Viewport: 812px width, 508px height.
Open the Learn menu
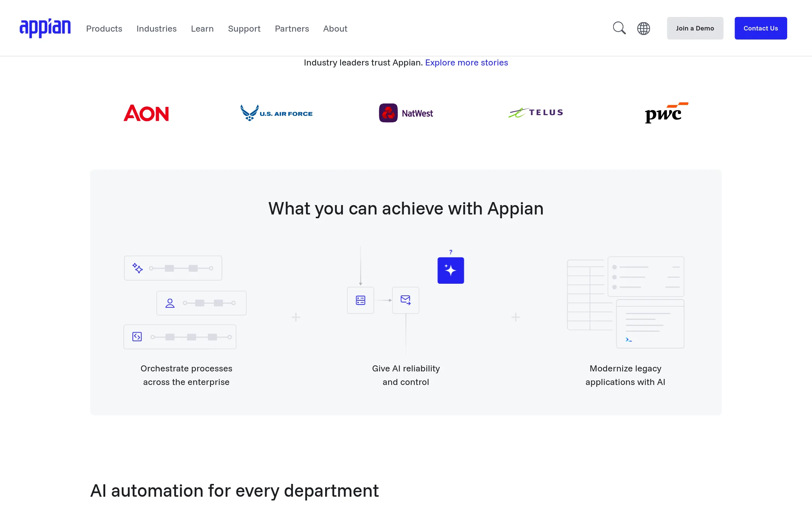pyautogui.click(x=202, y=29)
